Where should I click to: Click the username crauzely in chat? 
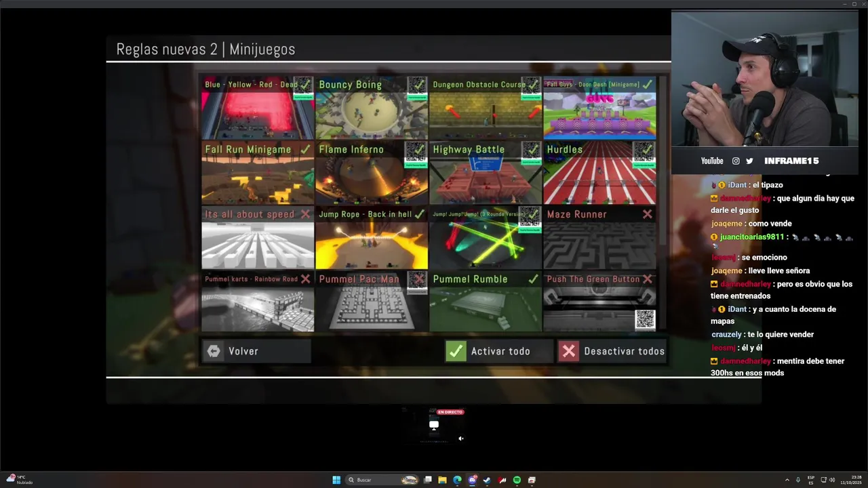(x=726, y=334)
